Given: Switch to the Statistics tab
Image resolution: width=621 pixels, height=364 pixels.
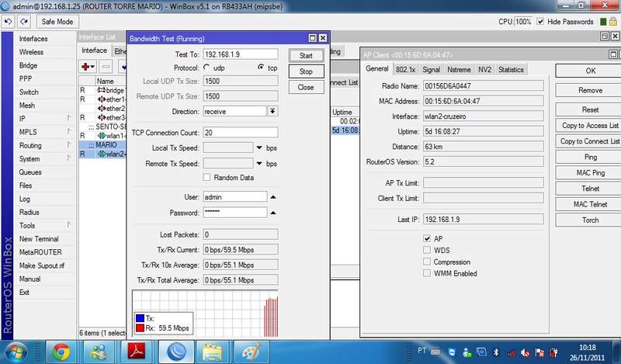Looking at the screenshot, I should pos(511,69).
